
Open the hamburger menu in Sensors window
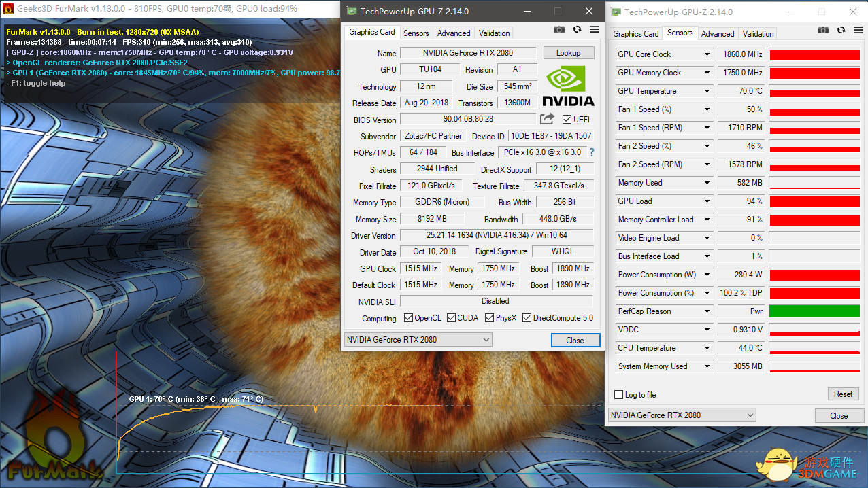click(x=858, y=31)
